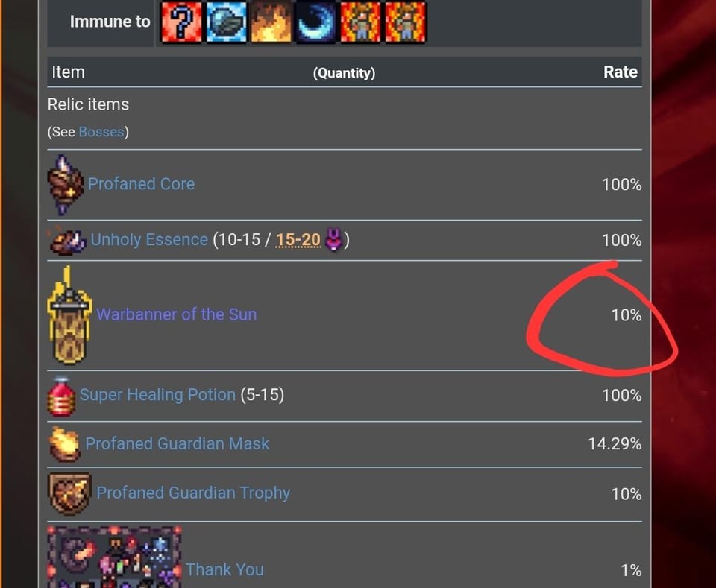Viewport: 716px width, 588px height.
Task: Open the Profaned Core link
Action: point(141,184)
